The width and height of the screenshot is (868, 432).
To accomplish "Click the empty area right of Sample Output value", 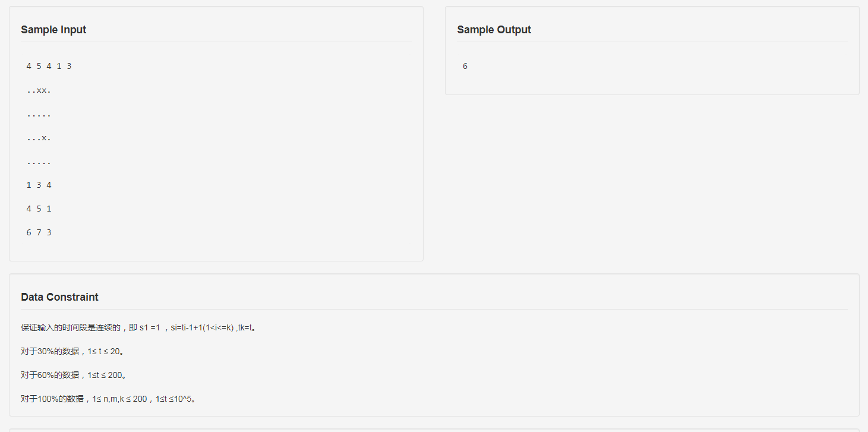I will 654,66.
